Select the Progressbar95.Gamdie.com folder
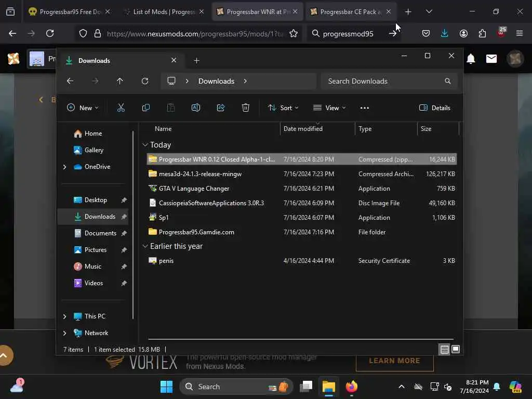532x399 pixels. click(x=302, y=232)
